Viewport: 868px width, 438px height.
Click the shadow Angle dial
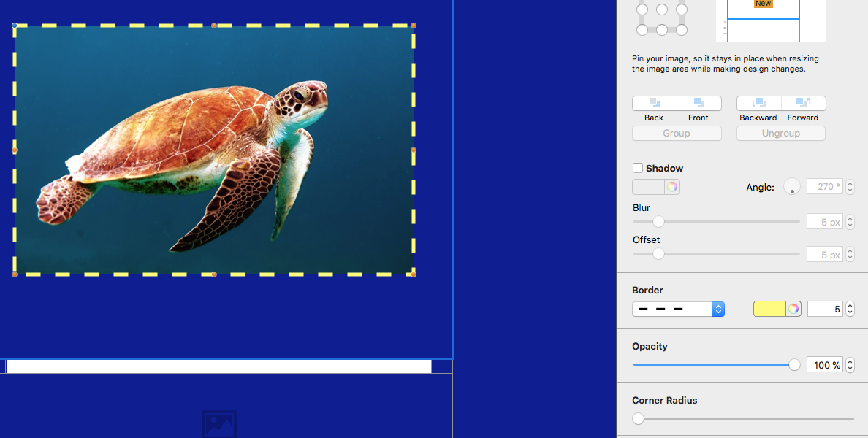pyautogui.click(x=791, y=187)
